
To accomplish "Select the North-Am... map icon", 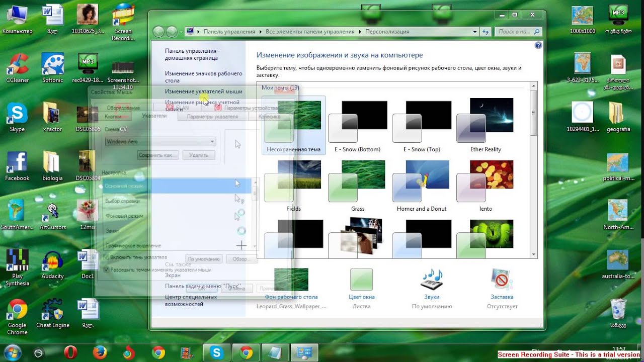I will tap(618, 215).
